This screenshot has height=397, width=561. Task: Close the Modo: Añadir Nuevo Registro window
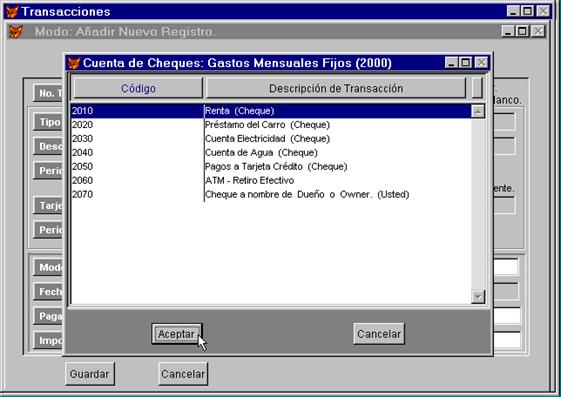(538, 31)
